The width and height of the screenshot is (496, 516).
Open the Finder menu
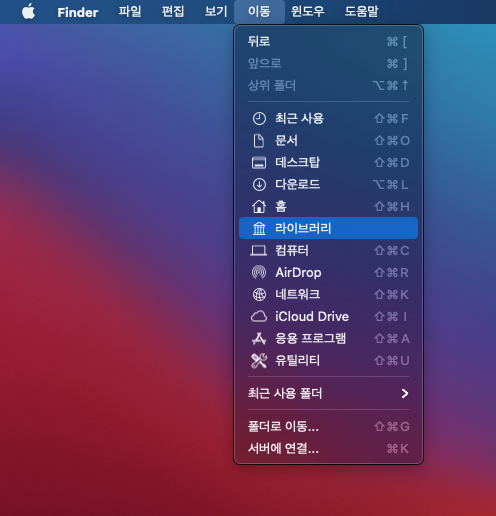pyautogui.click(x=78, y=12)
